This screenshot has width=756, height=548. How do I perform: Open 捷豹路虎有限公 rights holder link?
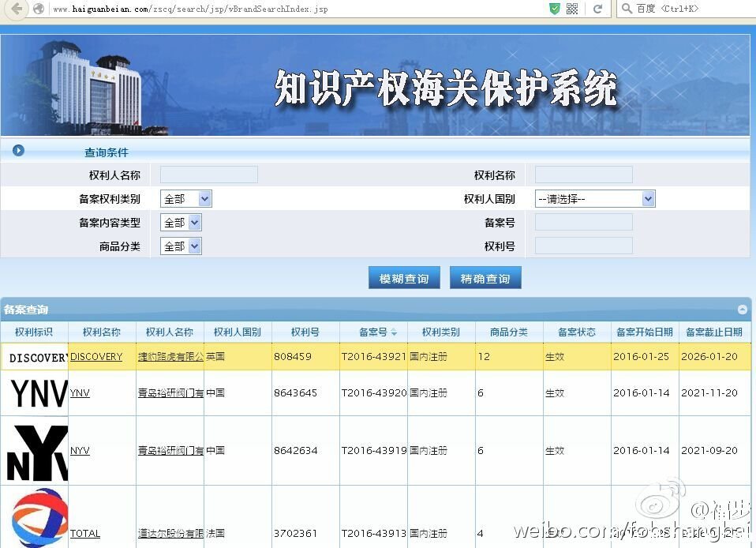point(170,356)
